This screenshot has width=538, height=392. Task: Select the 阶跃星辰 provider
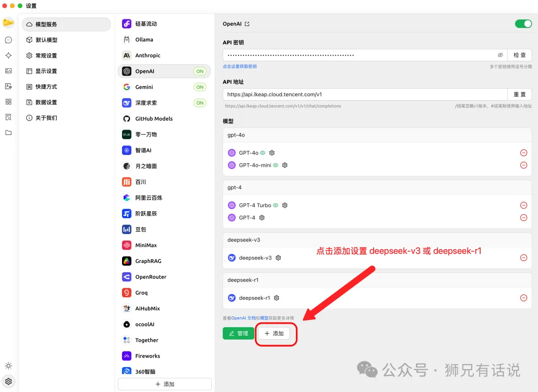pyautogui.click(x=164, y=214)
